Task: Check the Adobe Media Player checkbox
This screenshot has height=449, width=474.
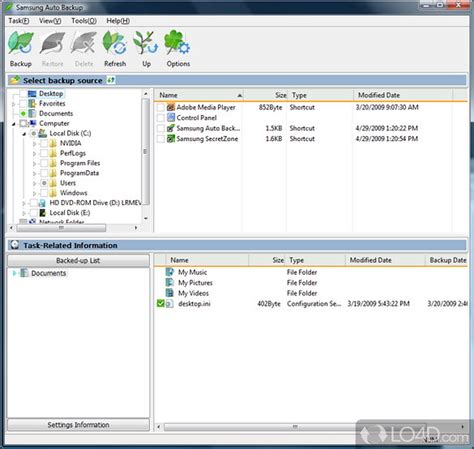Action: pos(161,107)
